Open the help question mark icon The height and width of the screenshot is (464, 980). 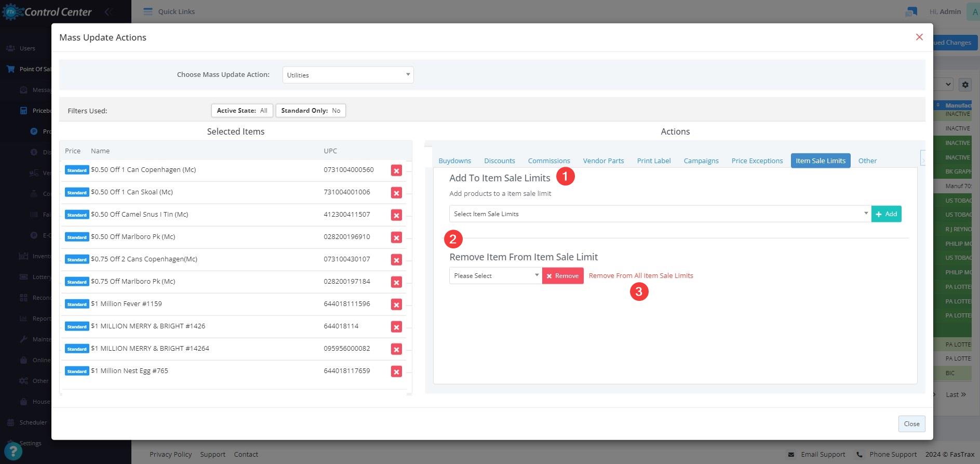(x=13, y=452)
